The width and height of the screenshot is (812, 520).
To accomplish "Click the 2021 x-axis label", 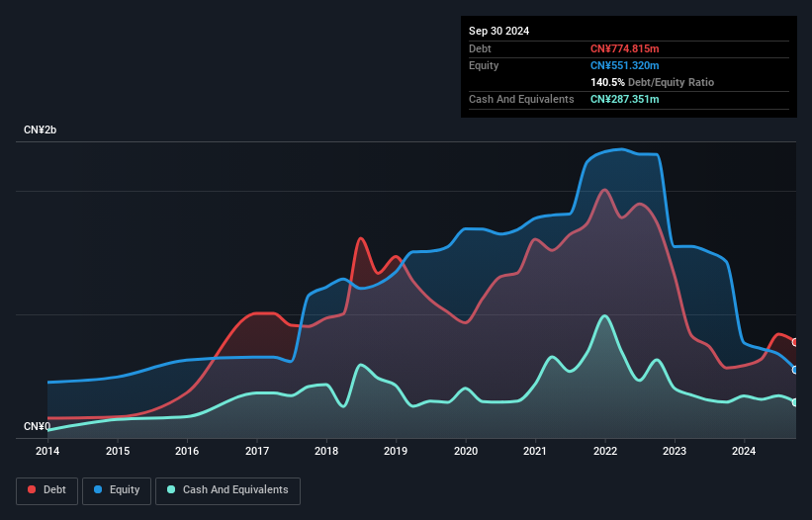I will (535, 451).
